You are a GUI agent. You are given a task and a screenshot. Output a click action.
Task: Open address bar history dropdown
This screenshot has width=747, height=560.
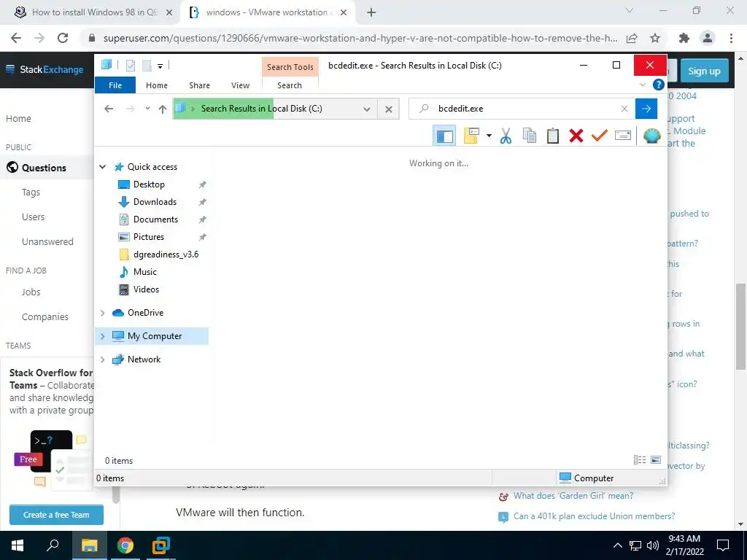tap(367, 109)
